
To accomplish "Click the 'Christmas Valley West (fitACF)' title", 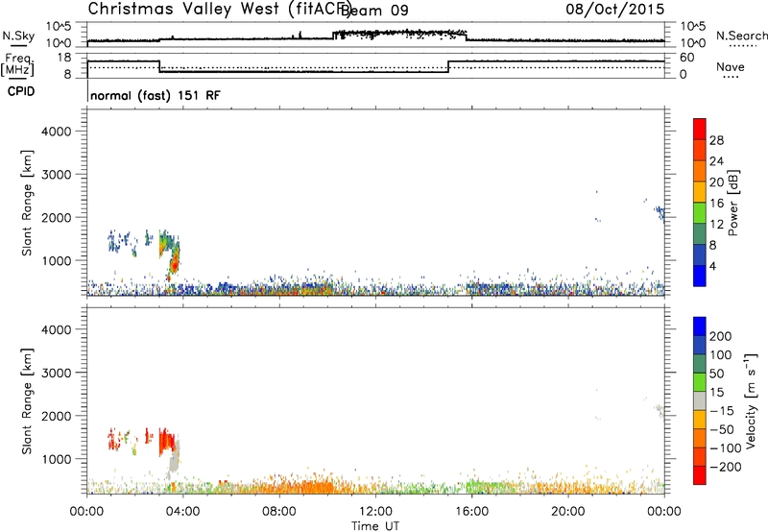I will click(x=219, y=9).
